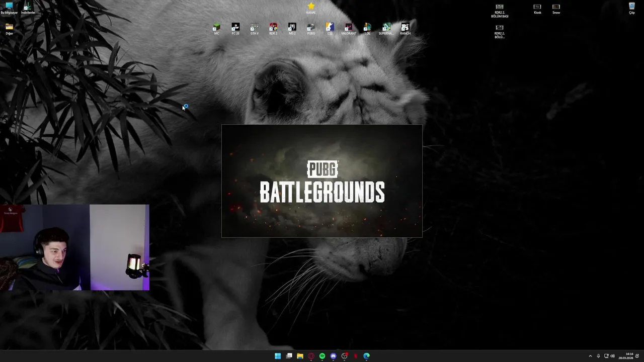Select the SUPERNA... desktop shortcut
Image resolution: width=644 pixels, height=362 pixels.
(x=386, y=29)
